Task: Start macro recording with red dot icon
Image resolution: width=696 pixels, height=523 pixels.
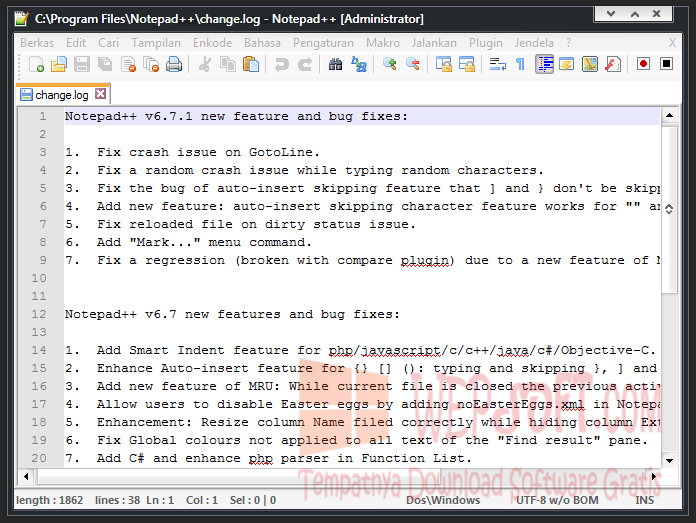Action: point(643,64)
